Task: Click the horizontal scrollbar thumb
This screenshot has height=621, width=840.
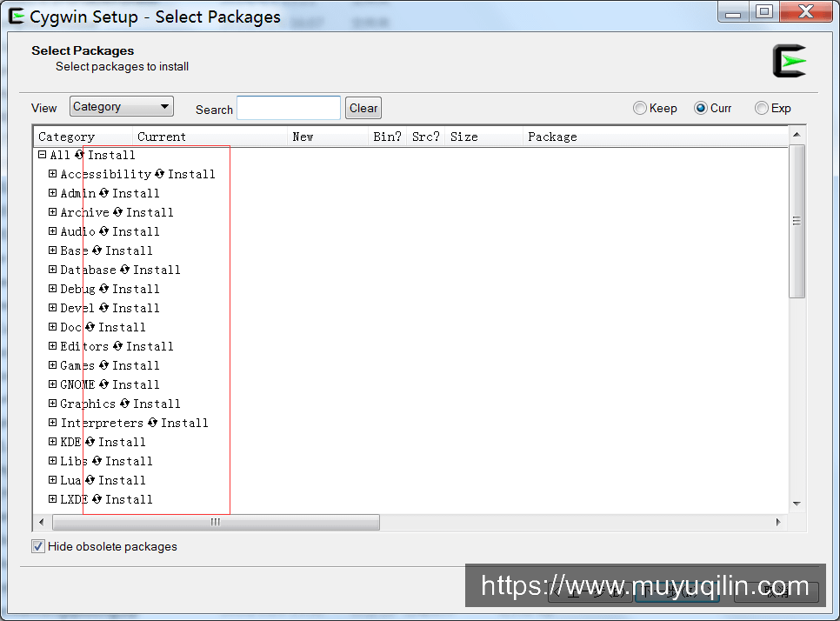Action: 216,522
